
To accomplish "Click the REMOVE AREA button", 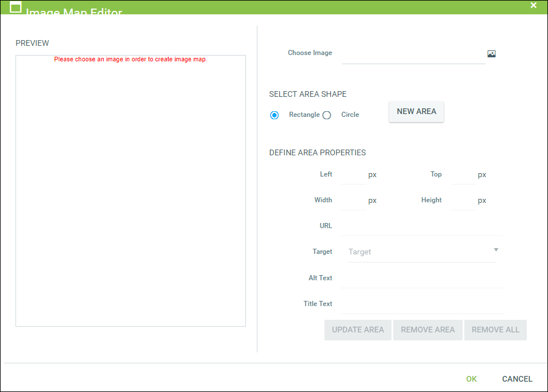I will [428, 330].
